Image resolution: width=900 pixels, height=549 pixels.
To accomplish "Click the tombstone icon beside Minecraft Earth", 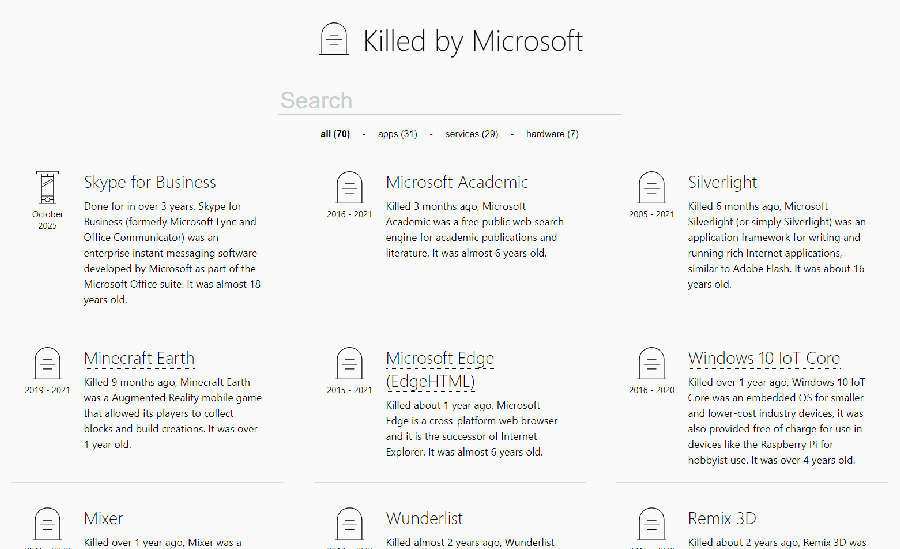I will (46, 364).
